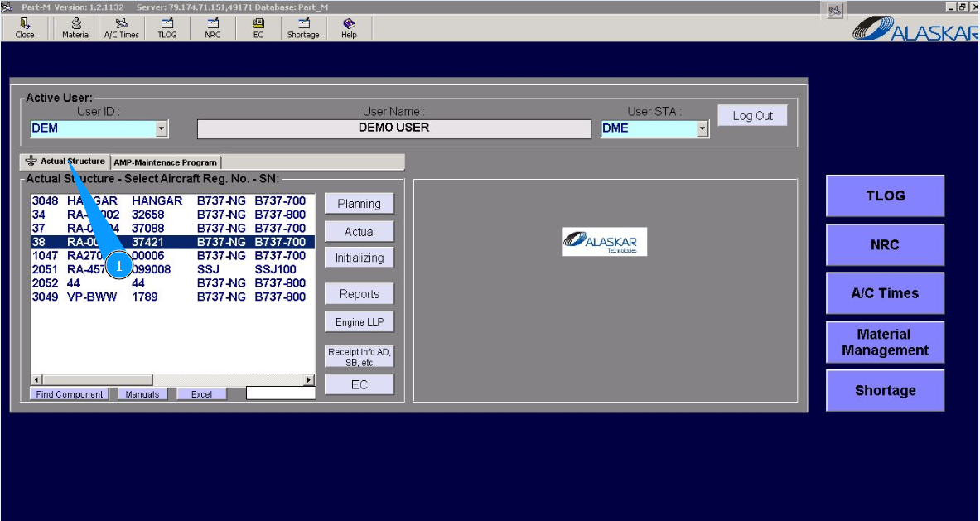Viewport: 980px width, 521px height.
Task: Click the Find Component button
Action: coord(70,394)
